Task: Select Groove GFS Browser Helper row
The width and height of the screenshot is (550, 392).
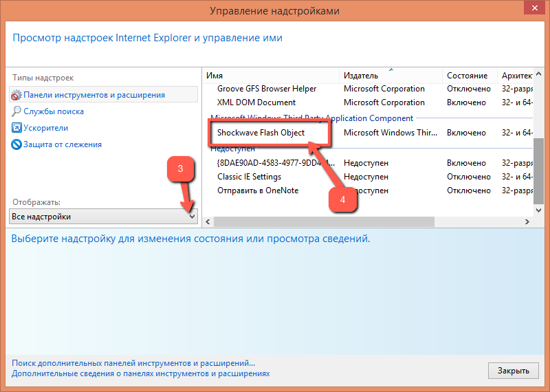Action: coord(368,89)
